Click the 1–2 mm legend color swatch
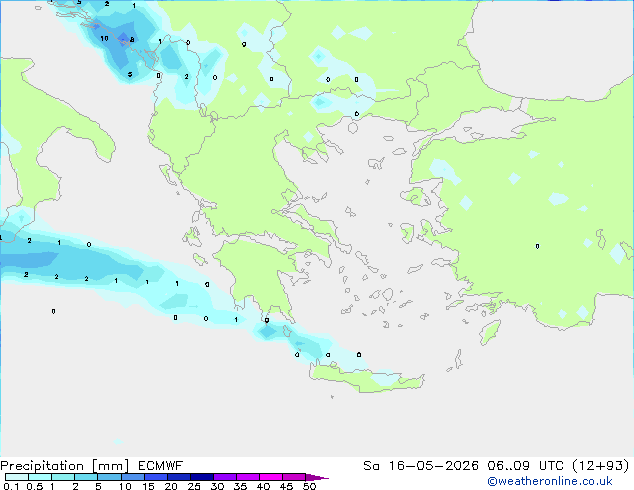634x490 pixels. [x=63, y=477]
